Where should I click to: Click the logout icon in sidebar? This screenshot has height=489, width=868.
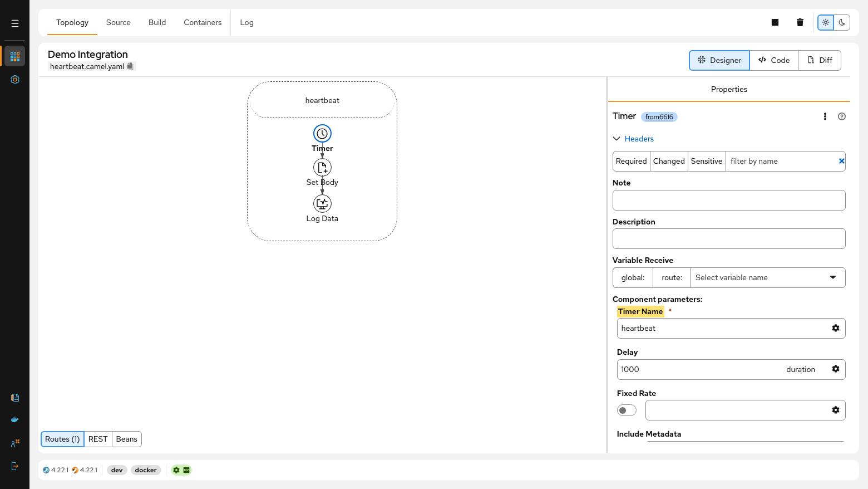coord(15,466)
